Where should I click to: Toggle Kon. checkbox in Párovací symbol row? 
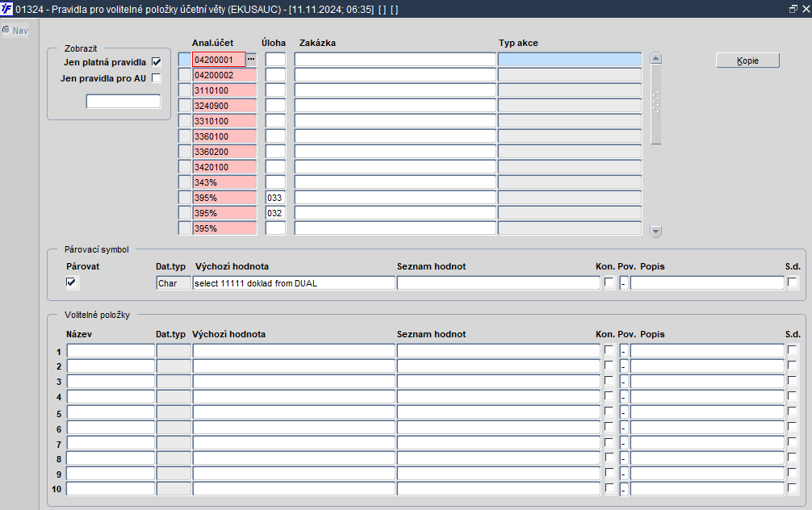pos(609,282)
